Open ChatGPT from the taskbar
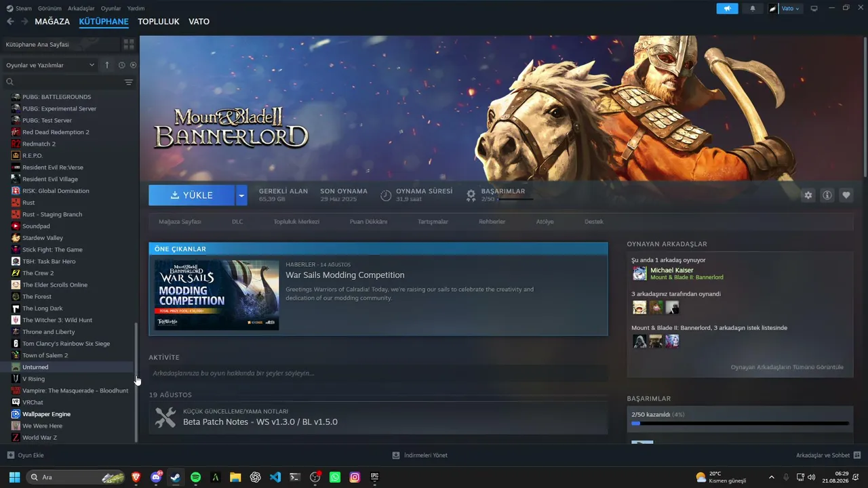 255,477
